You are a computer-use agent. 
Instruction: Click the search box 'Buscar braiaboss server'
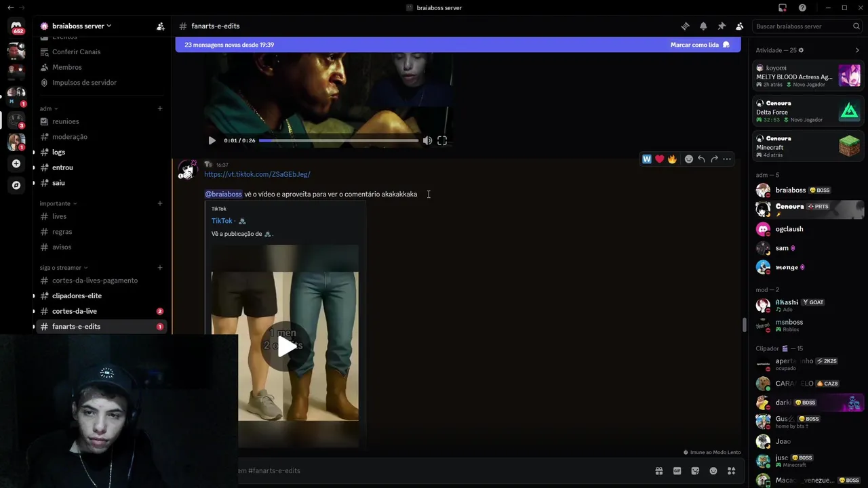click(x=807, y=26)
